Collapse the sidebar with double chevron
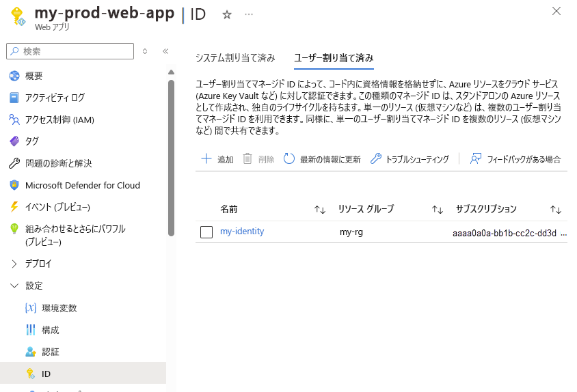This screenshot has width=577, height=392. (165, 51)
